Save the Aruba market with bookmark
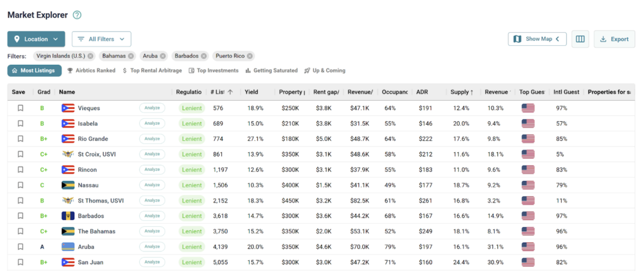Screen dimensions: 644x271 [x=20, y=246]
